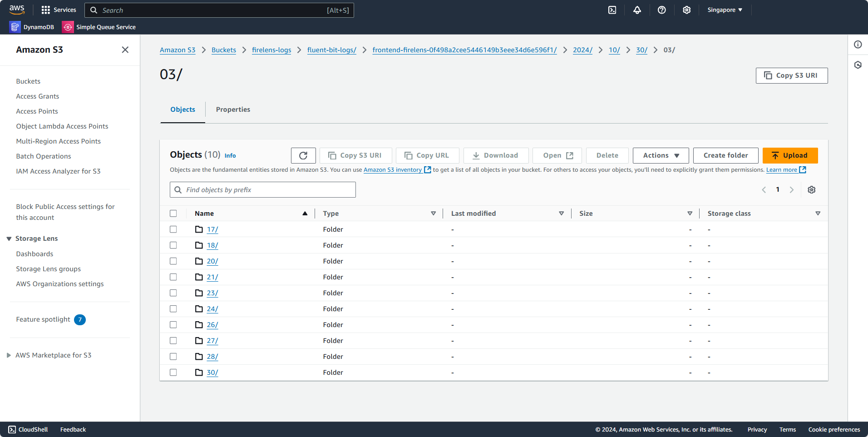Sort by Storage class column arrow
868x437 pixels.
(818, 214)
